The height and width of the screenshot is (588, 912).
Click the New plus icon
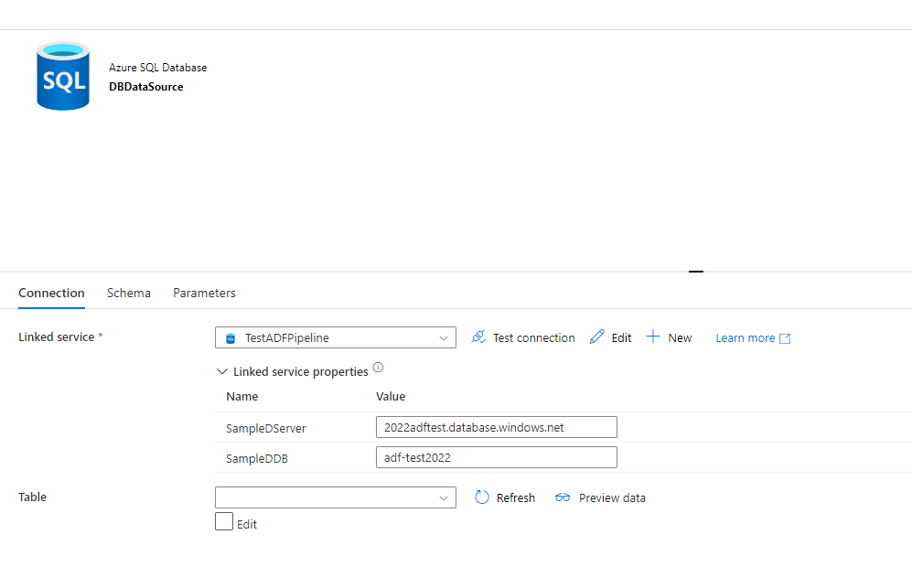(653, 337)
